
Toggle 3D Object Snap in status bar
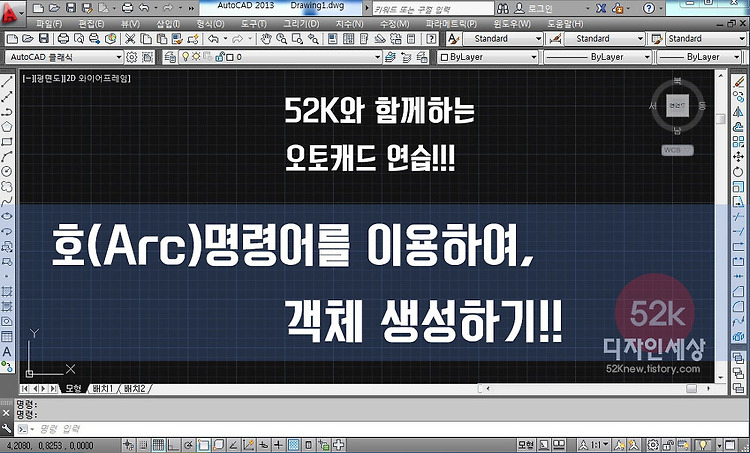click(x=218, y=445)
